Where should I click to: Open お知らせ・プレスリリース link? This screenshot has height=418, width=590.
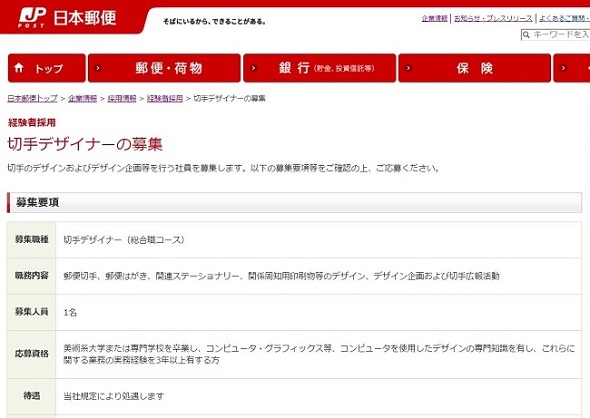493,18
